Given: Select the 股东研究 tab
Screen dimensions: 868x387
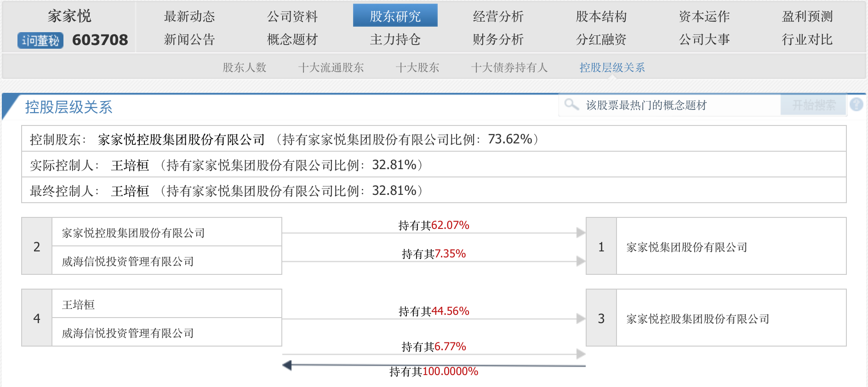Looking at the screenshot, I should coord(395,17).
